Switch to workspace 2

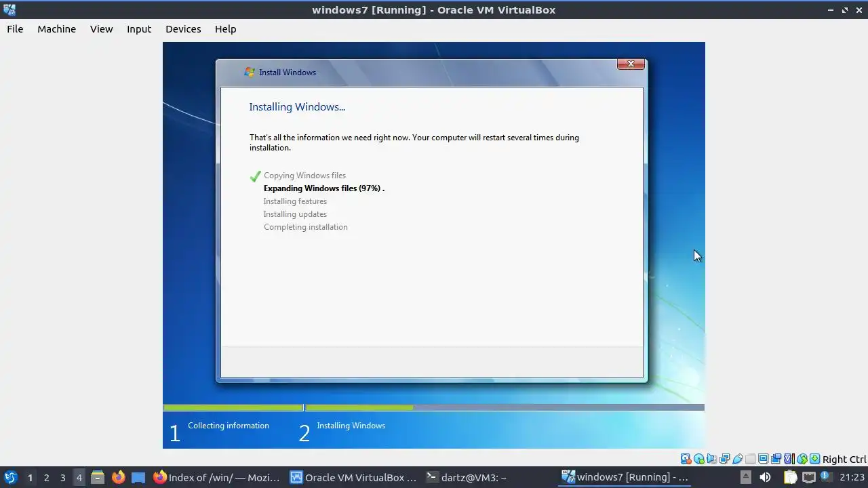pyautogui.click(x=46, y=477)
